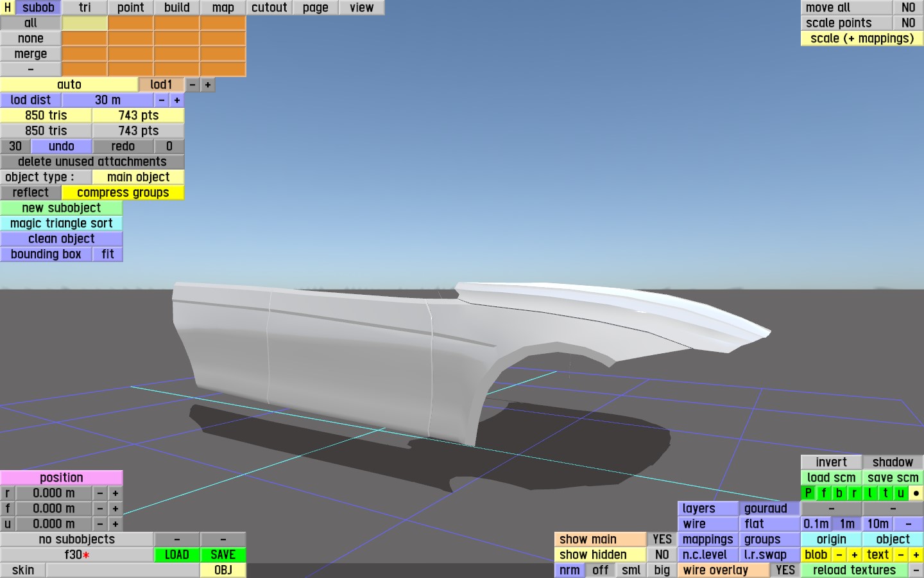Viewport: 924px width, 578px height.
Task: Increase lod level with plus beside lod1
Action: click(x=207, y=85)
